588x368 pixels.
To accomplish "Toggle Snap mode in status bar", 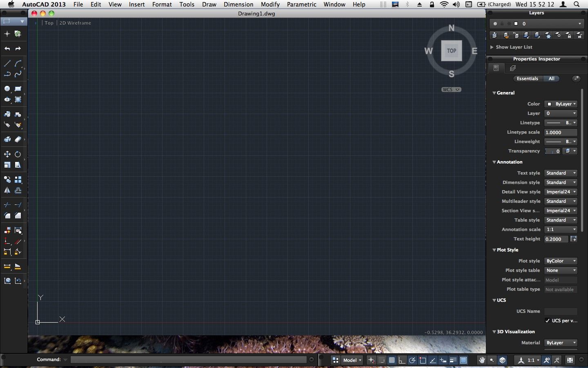I will coord(381,360).
